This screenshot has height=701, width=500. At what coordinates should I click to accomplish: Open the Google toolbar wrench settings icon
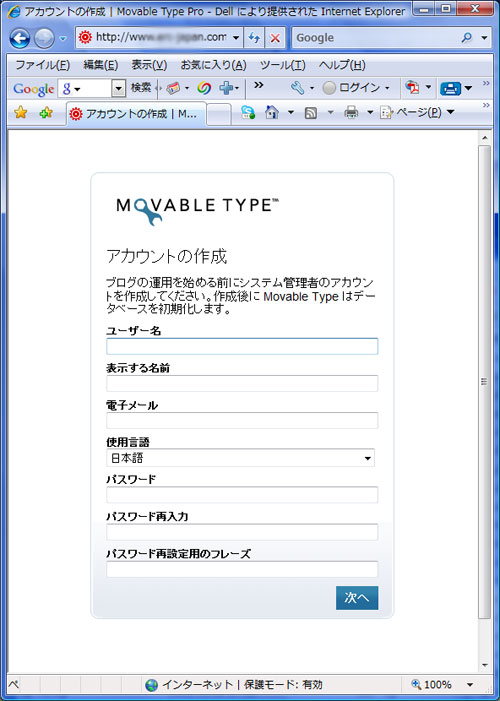click(x=297, y=88)
